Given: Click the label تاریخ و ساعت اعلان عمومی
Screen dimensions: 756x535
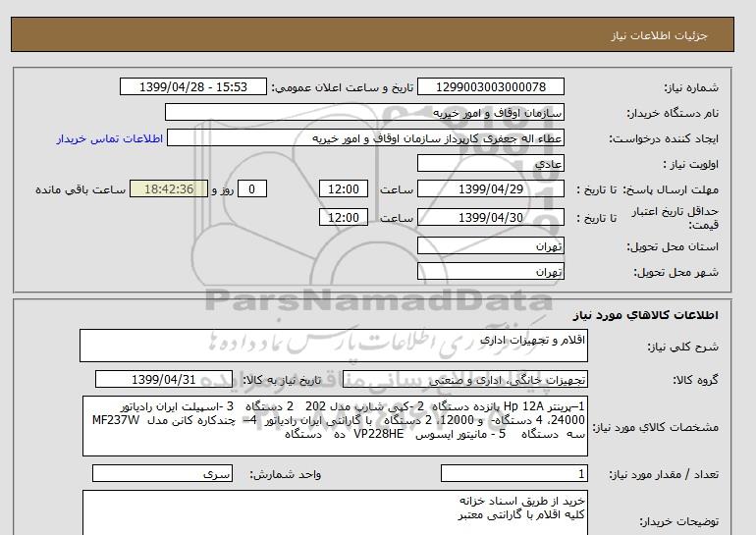Looking at the screenshot, I should (x=343, y=87).
